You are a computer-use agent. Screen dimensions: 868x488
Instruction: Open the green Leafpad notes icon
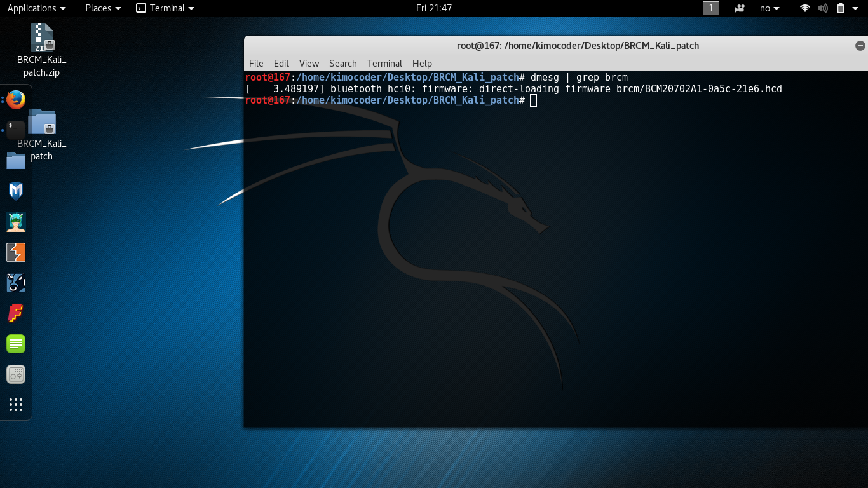(x=16, y=344)
